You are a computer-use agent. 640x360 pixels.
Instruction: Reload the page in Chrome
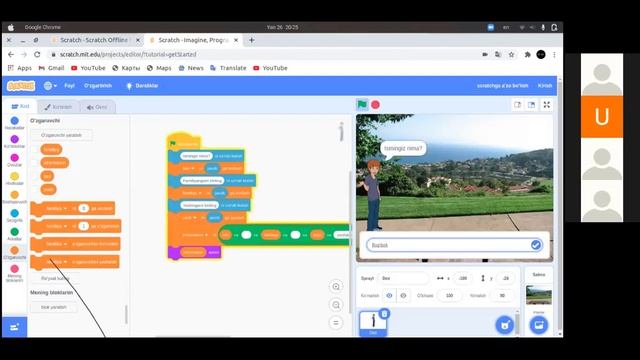click(37, 54)
